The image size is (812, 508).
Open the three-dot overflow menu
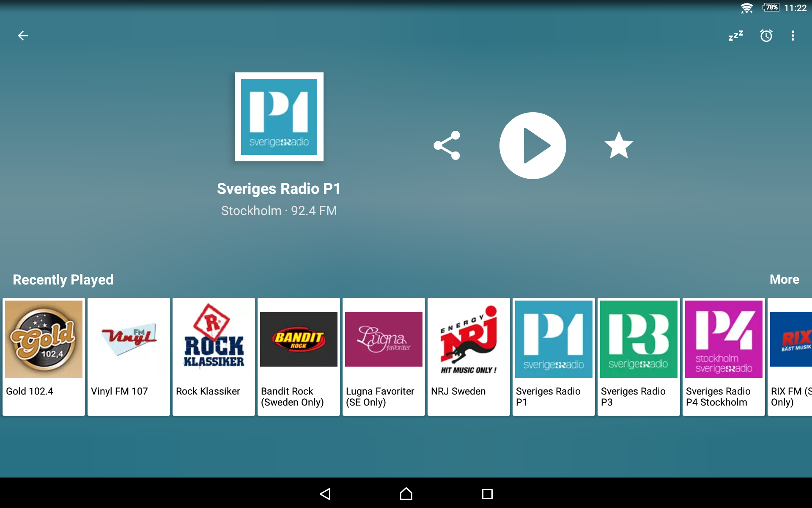793,36
